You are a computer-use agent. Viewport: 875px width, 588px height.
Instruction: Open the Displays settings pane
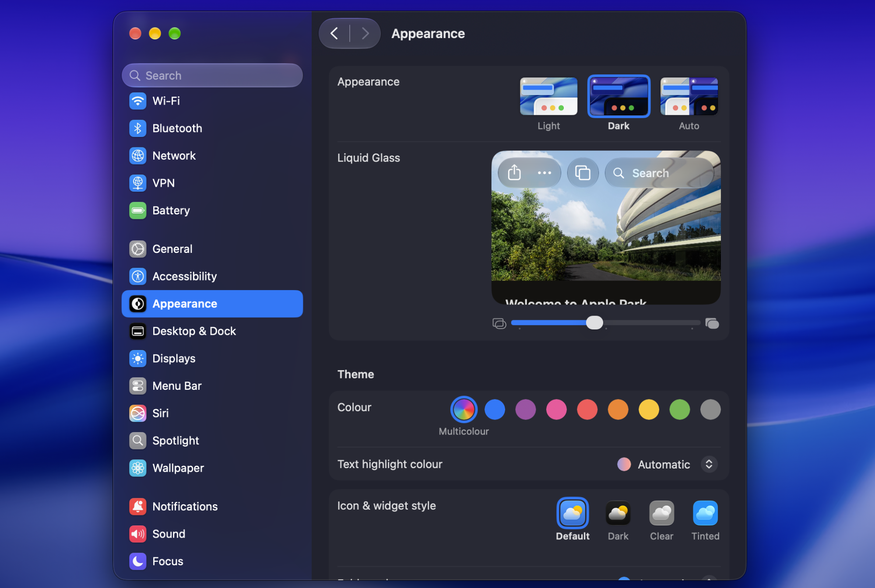point(212,359)
